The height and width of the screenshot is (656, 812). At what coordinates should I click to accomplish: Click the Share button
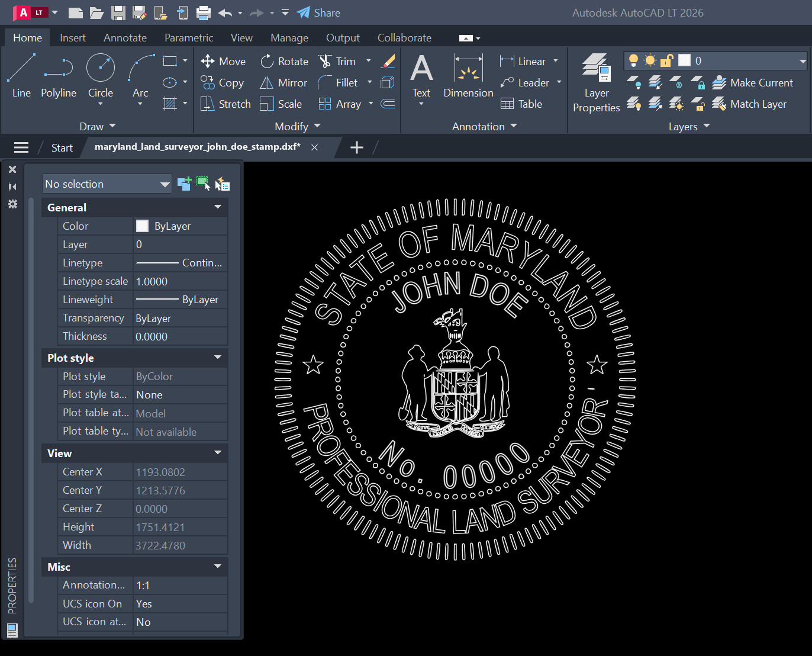coord(318,12)
